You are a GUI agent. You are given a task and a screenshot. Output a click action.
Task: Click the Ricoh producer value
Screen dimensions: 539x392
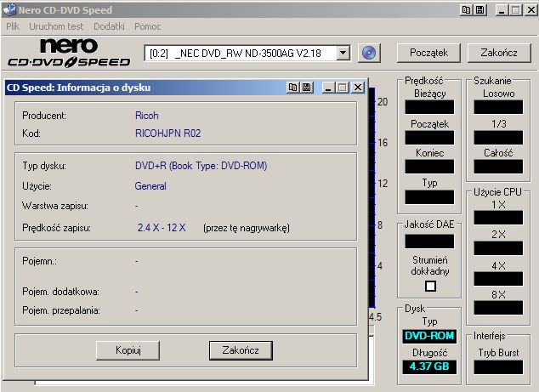click(x=147, y=115)
